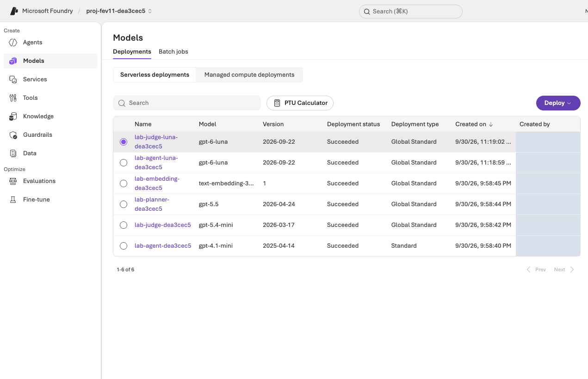Click the Tools sidebar icon
This screenshot has height=379, width=588.
tap(13, 98)
